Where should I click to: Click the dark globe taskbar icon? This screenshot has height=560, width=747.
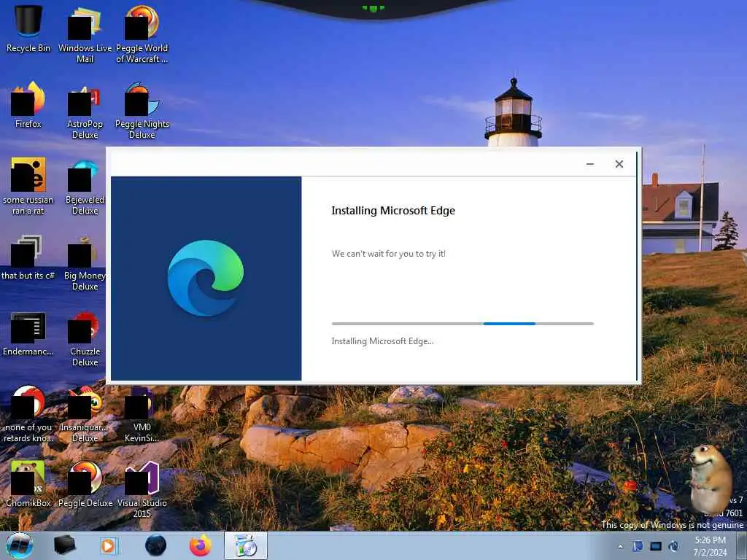tap(156, 545)
